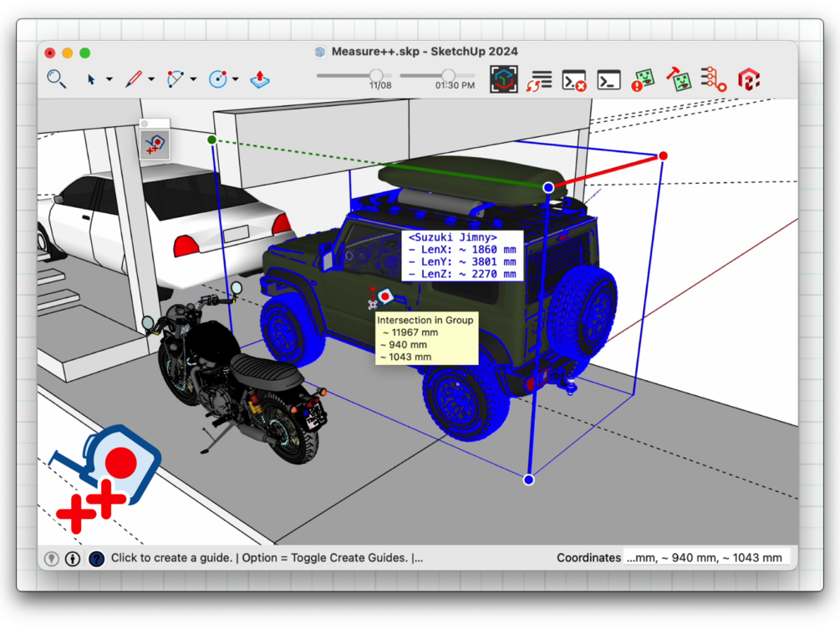Click the 3D cube extension icon
The image size is (840, 629).
pyautogui.click(x=503, y=79)
